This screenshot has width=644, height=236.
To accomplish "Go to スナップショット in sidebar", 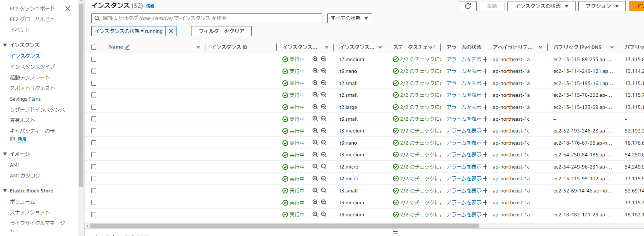I will (30, 212).
